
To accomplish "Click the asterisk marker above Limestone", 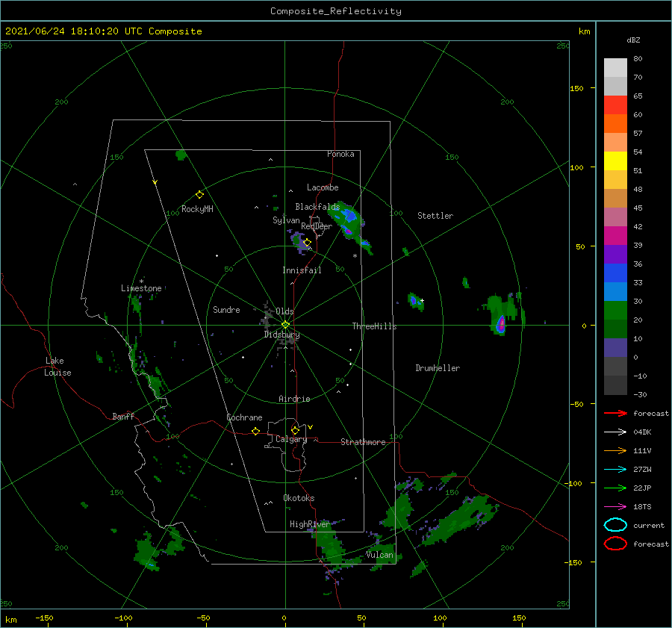I will click(141, 282).
